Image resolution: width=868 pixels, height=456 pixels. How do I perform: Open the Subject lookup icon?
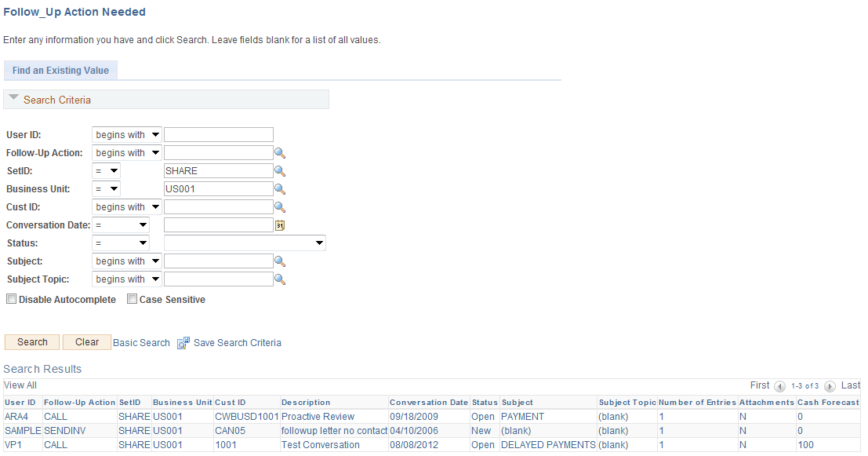[x=280, y=261]
